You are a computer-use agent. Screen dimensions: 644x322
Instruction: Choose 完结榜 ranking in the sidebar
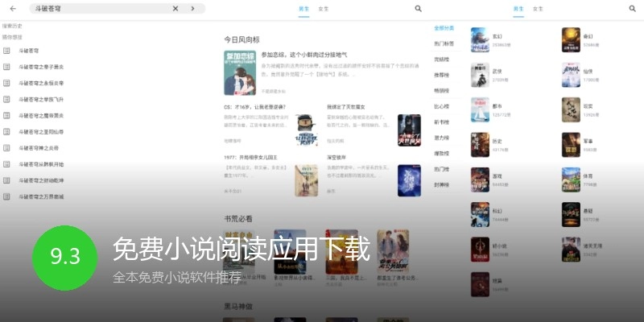(442, 59)
